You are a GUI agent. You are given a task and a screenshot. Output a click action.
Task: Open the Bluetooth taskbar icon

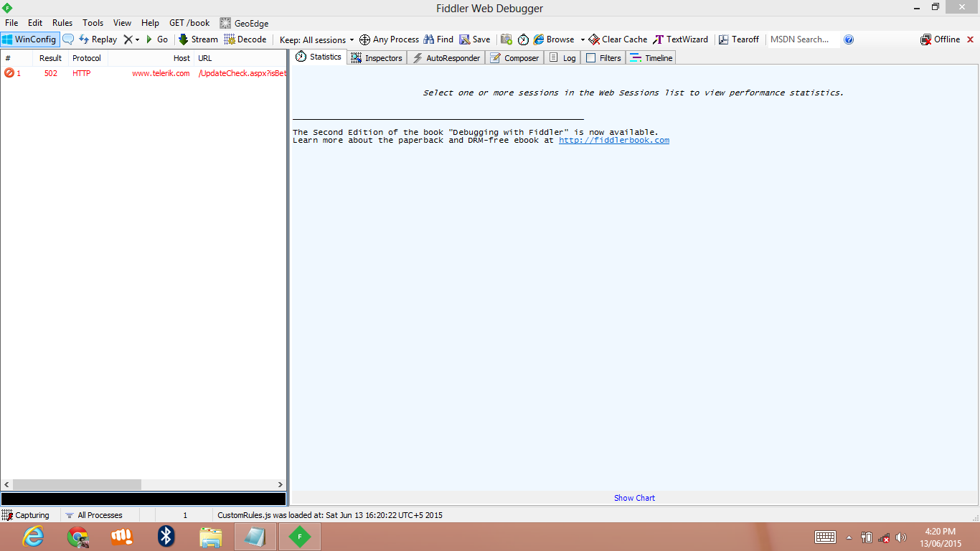point(166,537)
